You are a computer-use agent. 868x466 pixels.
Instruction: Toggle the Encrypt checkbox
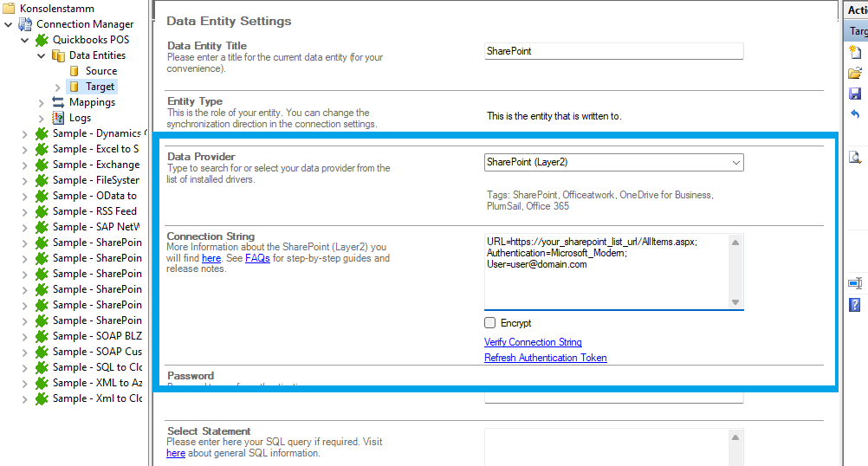click(x=490, y=323)
